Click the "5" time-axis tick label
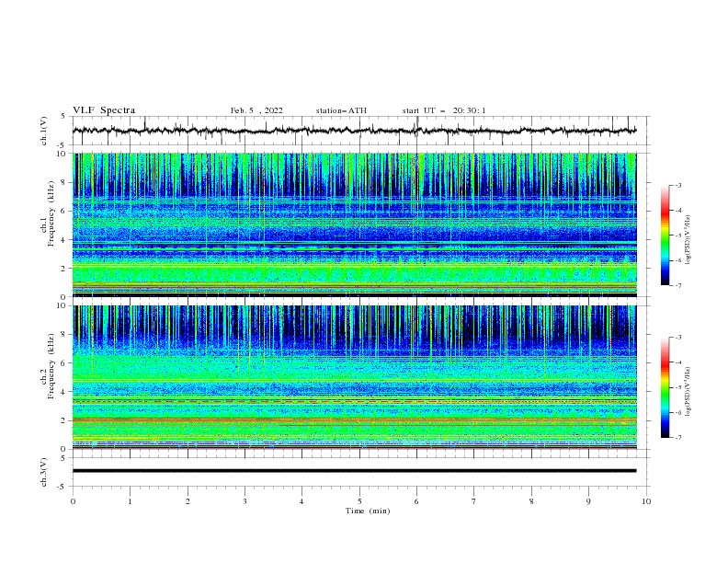The image size is (728, 563). (359, 501)
